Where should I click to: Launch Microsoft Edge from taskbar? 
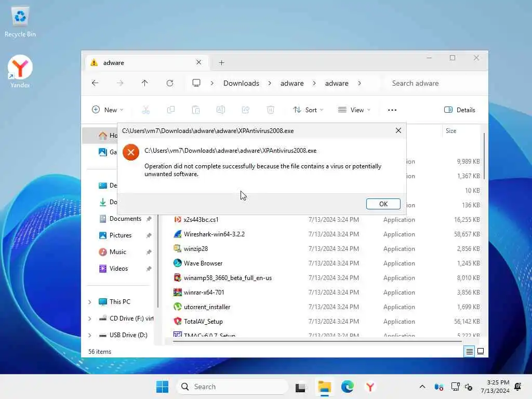tap(347, 387)
